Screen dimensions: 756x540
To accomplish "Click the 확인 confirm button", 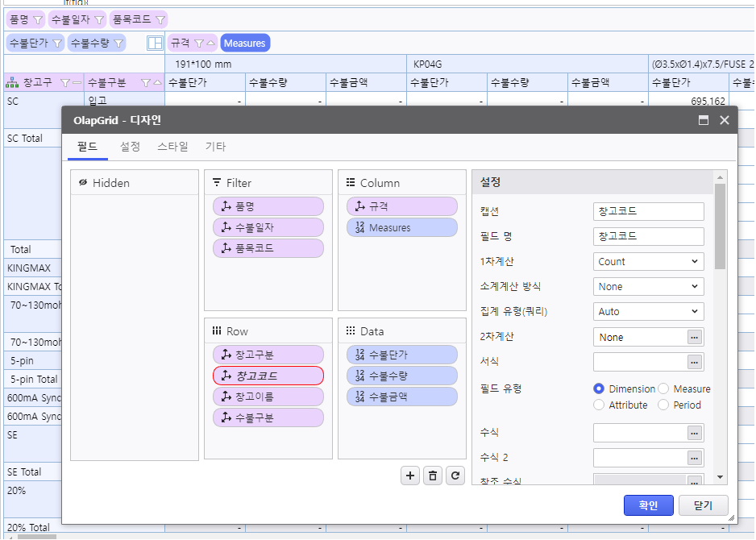I will coord(649,505).
